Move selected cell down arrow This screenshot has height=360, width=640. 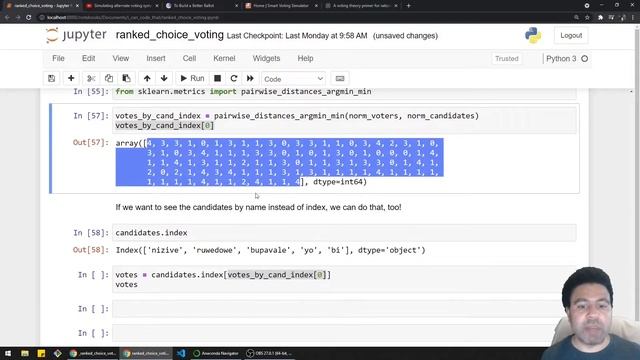[164, 78]
